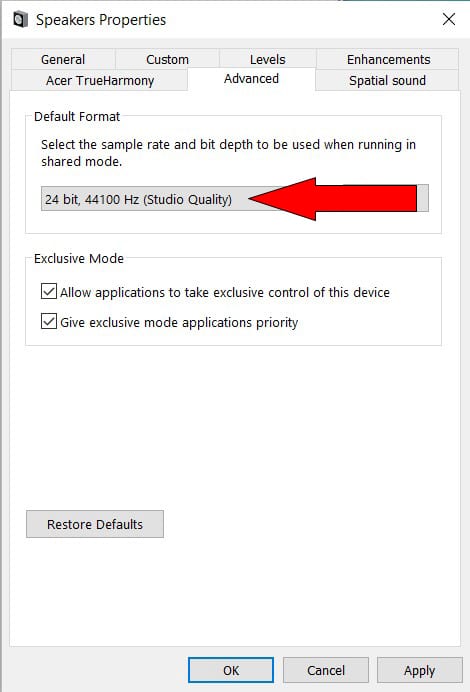Open the Custom tab

click(167, 59)
